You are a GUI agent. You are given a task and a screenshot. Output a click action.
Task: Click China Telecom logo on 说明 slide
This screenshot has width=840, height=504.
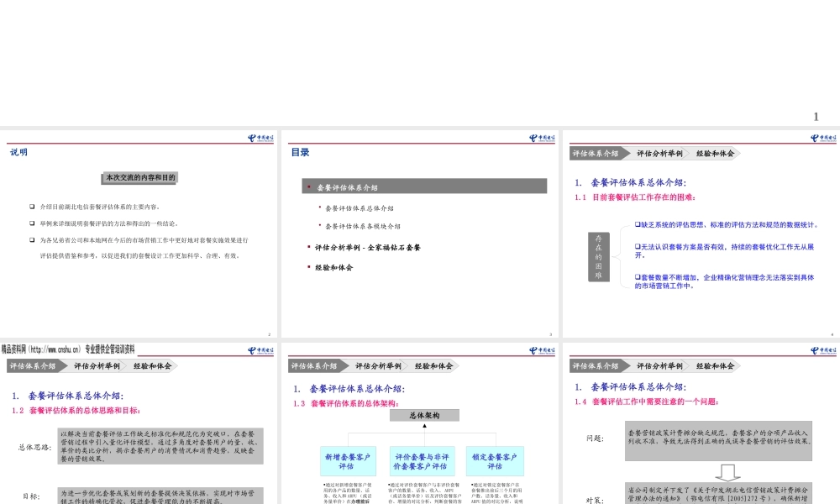[x=261, y=139]
